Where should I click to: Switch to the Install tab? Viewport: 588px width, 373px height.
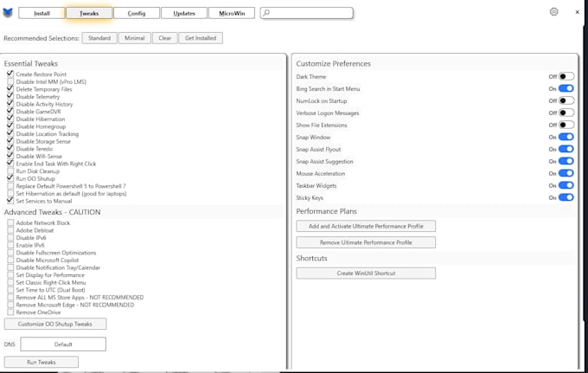[42, 13]
